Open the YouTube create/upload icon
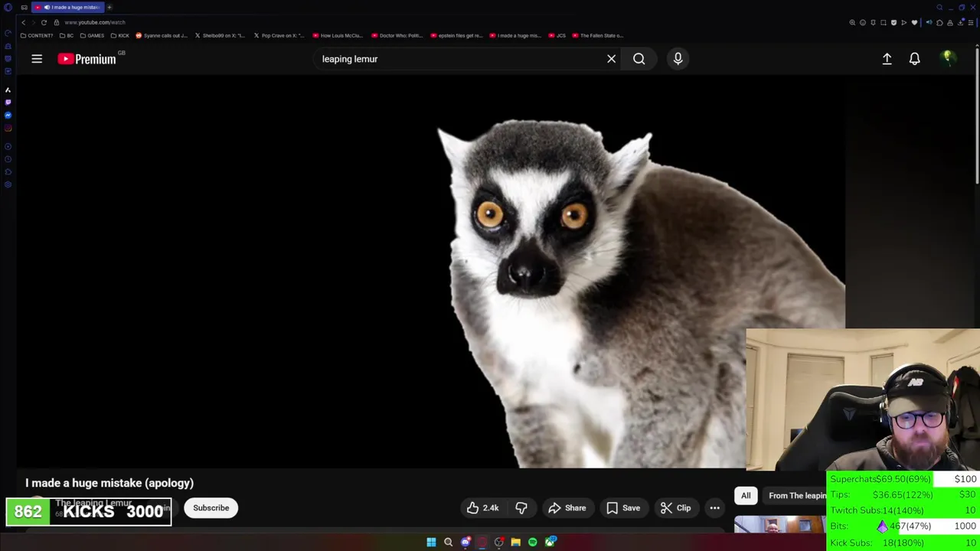Screen dimensions: 980x551 point(887,59)
